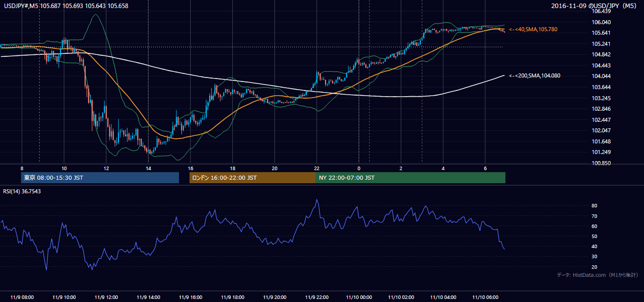This screenshot has height=302, width=644.
Task: Click the 200 SMA label reading 104.080
Action: pyautogui.click(x=534, y=76)
